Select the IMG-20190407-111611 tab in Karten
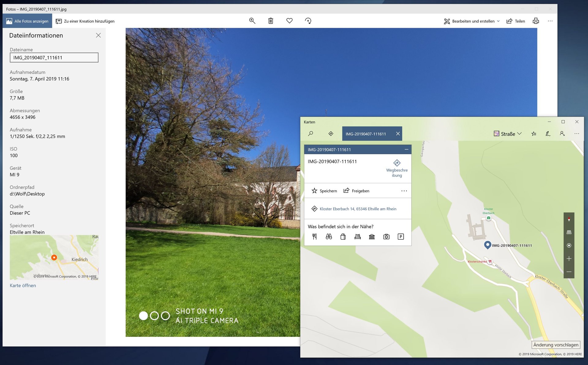Viewport: 588px width, 365px height. pyautogui.click(x=366, y=134)
